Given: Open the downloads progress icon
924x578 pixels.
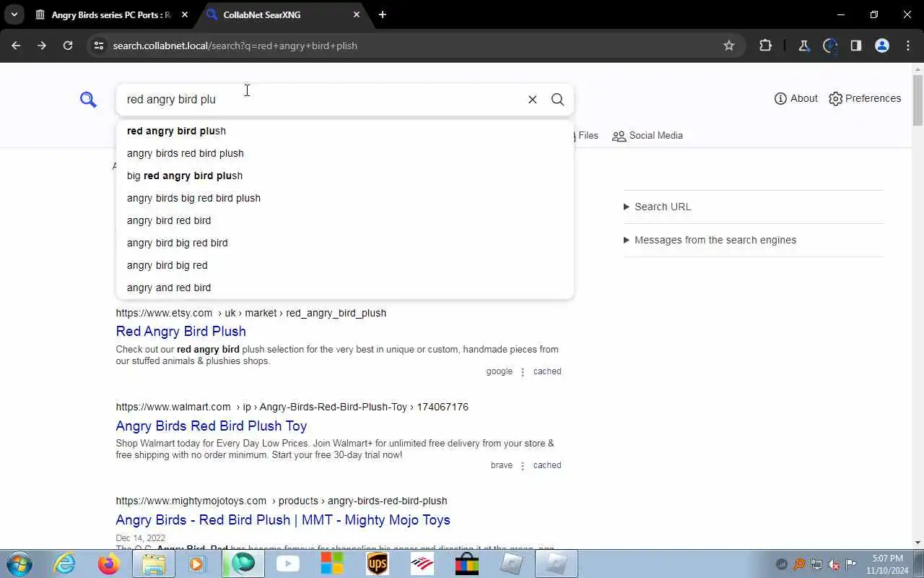Looking at the screenshot, I should tap(830, 46).
